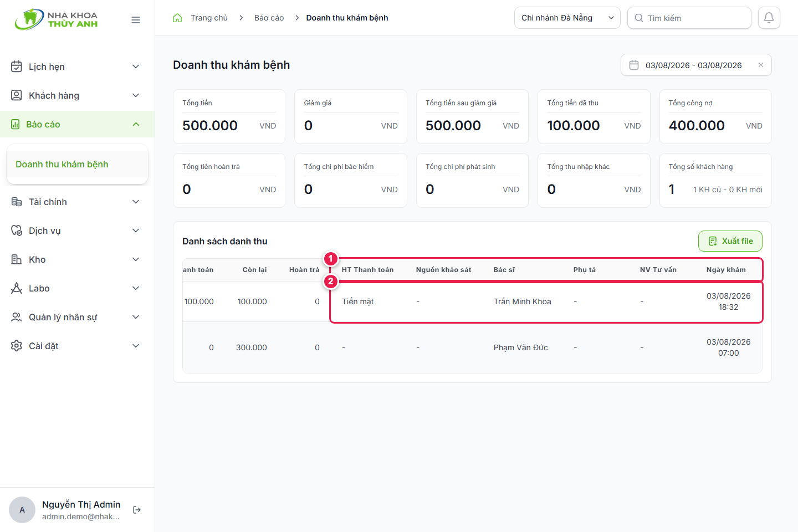The height and width of the screenshot is (532, 798).
Task: Click the Tổng công nợ 400.000 value
Action: pyautogui.click(x=697, y=126)
